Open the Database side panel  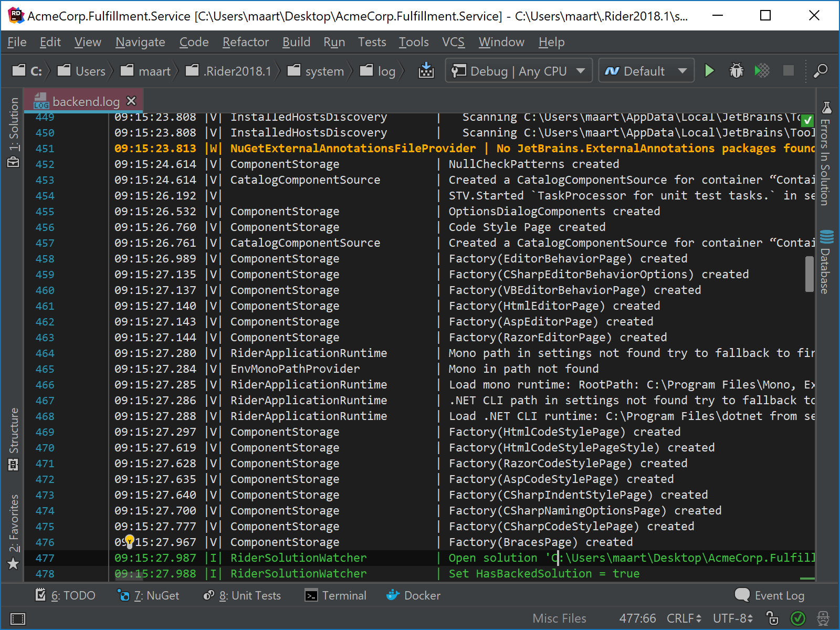point(826,261)
